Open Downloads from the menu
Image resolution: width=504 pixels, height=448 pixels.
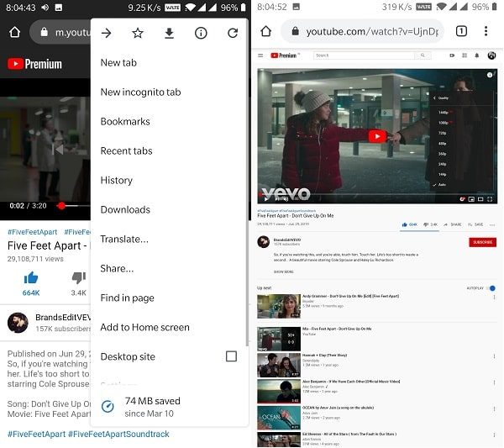170,209
